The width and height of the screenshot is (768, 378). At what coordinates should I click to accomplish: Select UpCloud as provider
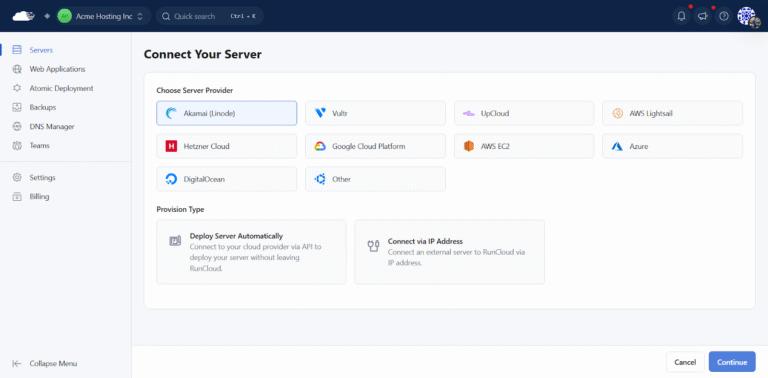click(x=524, y=113)
